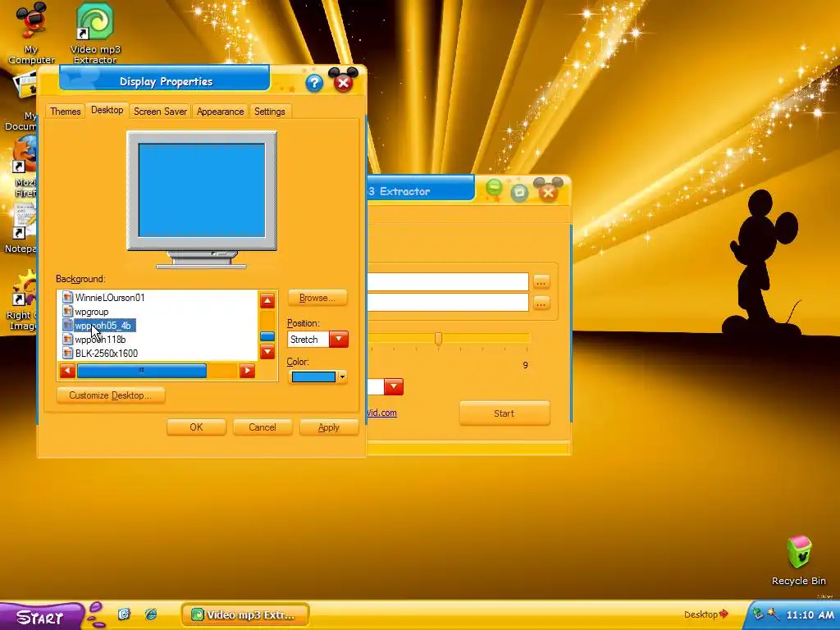Switch to the Themes tab

(x=66, y=112)
